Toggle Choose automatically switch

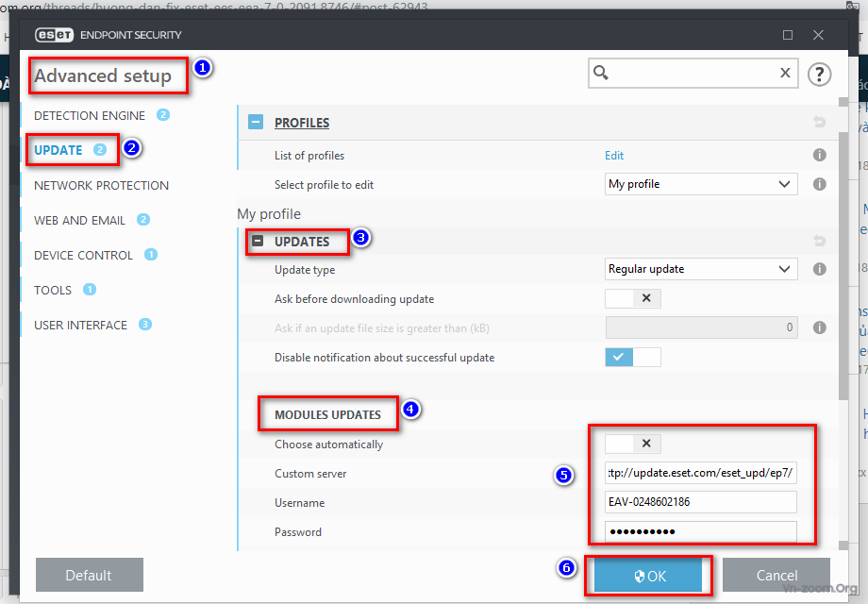(x=633, y=444)
